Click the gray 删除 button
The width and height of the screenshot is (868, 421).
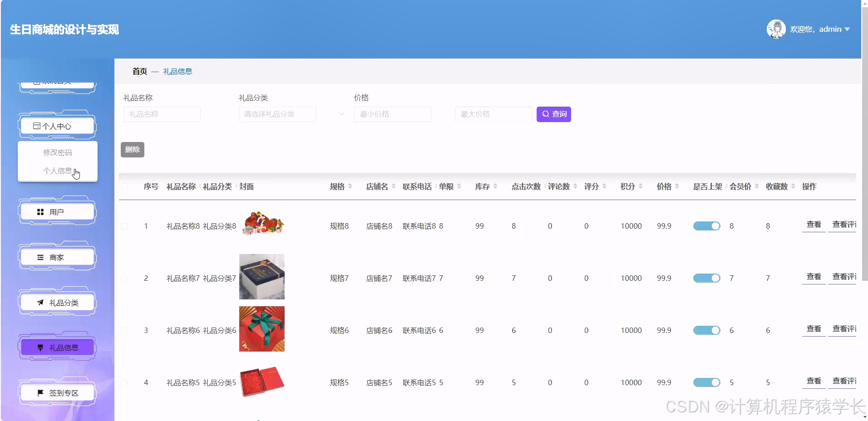132,149
